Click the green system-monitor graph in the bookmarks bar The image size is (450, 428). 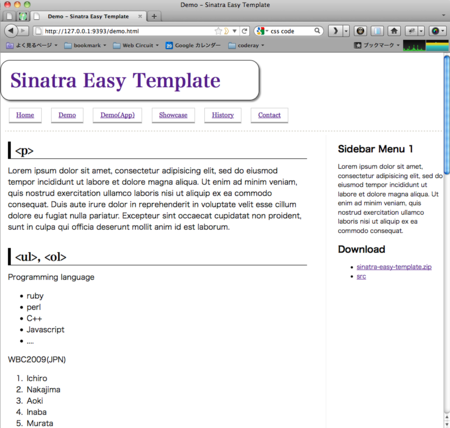click(x=414, y=45)
